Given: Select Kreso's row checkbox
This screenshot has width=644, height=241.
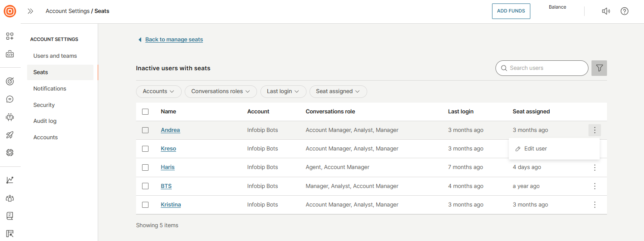Looking at the screenshot, I should coord(145,149).
